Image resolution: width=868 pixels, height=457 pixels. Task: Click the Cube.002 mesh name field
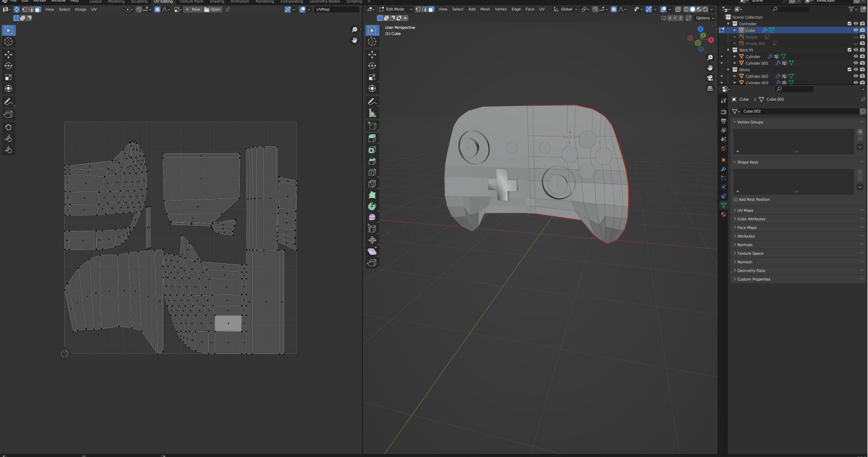pyautogui.click(x=797, y=111)
